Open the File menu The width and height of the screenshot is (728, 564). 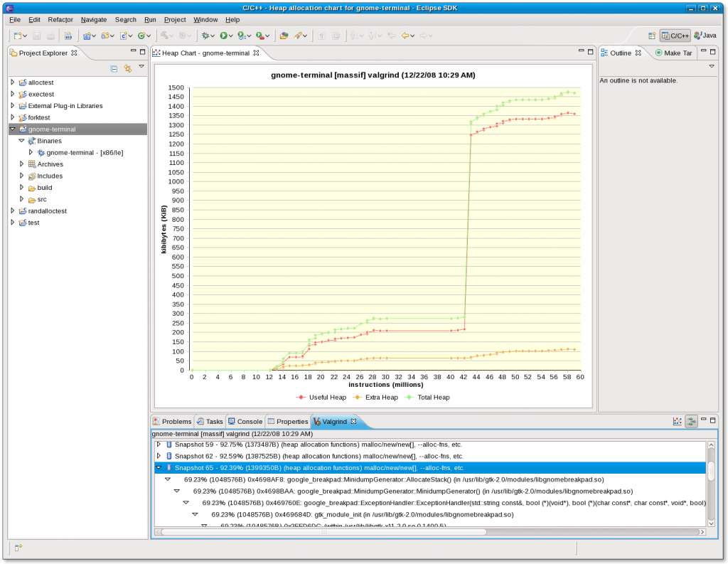click(x=15, y=19)
